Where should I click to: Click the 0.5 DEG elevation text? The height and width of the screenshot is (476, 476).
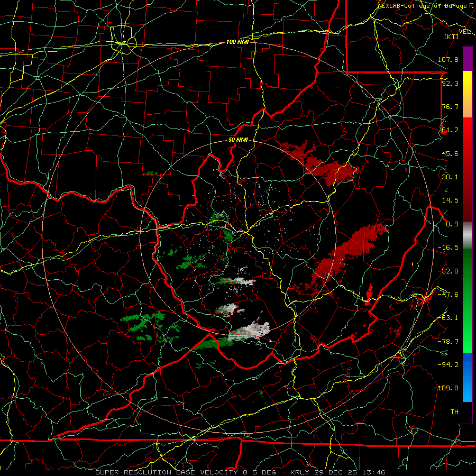pos(259,472)
